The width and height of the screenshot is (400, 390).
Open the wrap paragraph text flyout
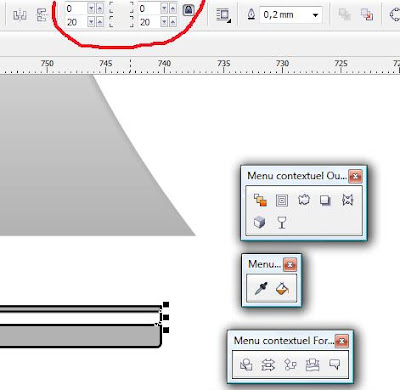pos(223,15)
